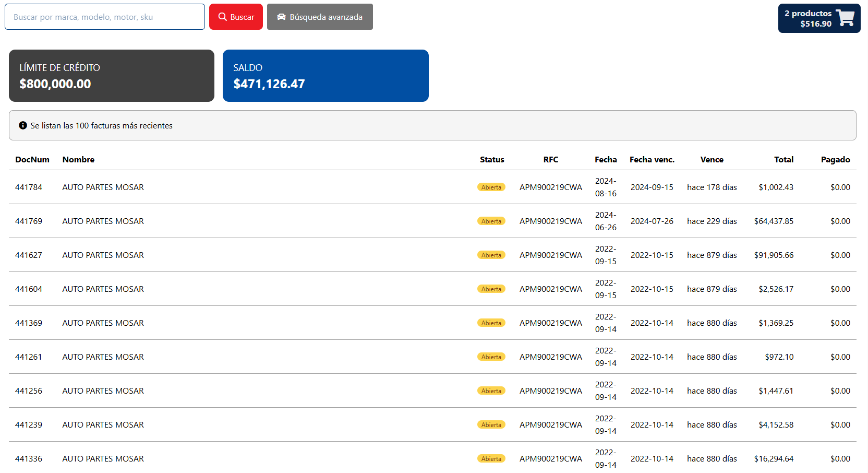Click Abierta badge for invoice 441627
Viewport: 868px width, 473px height.
[491, 255]
